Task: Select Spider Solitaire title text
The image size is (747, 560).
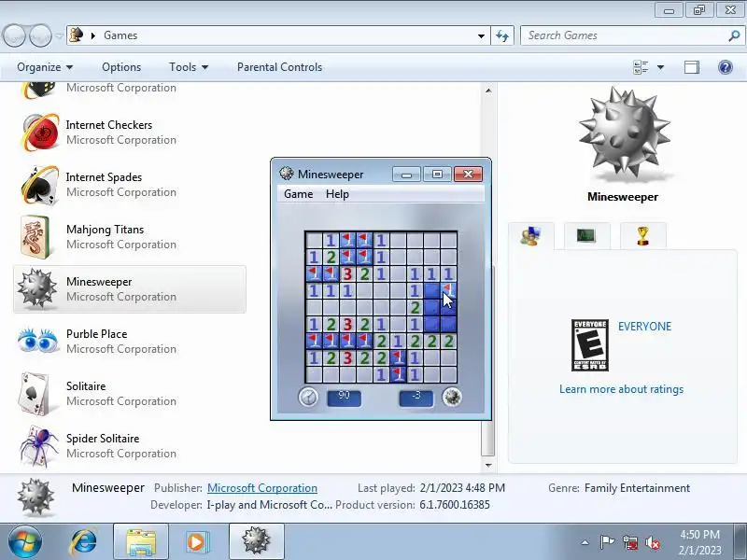Action: tap(103, 438)
